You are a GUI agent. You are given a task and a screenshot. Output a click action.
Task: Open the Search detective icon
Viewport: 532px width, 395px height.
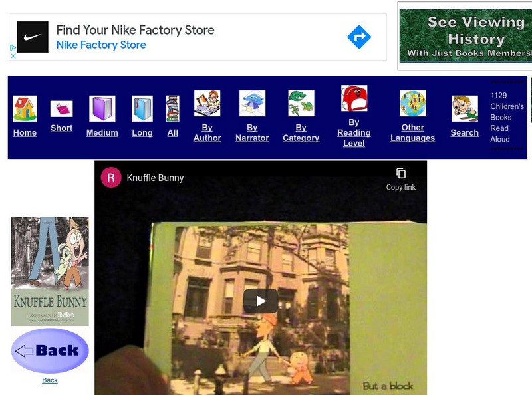pyautogui.click(x=464, y=108)
